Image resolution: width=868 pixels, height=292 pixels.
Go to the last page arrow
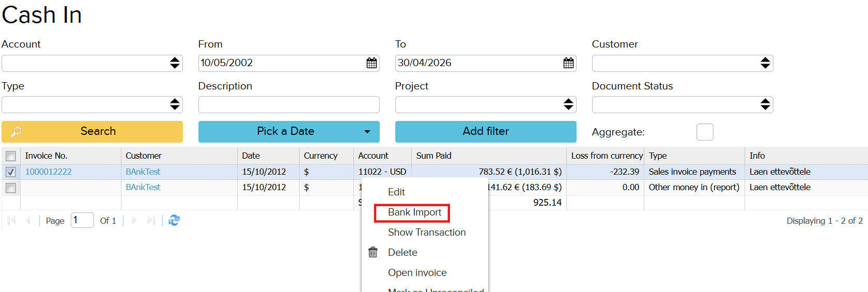tap(151, 220)
